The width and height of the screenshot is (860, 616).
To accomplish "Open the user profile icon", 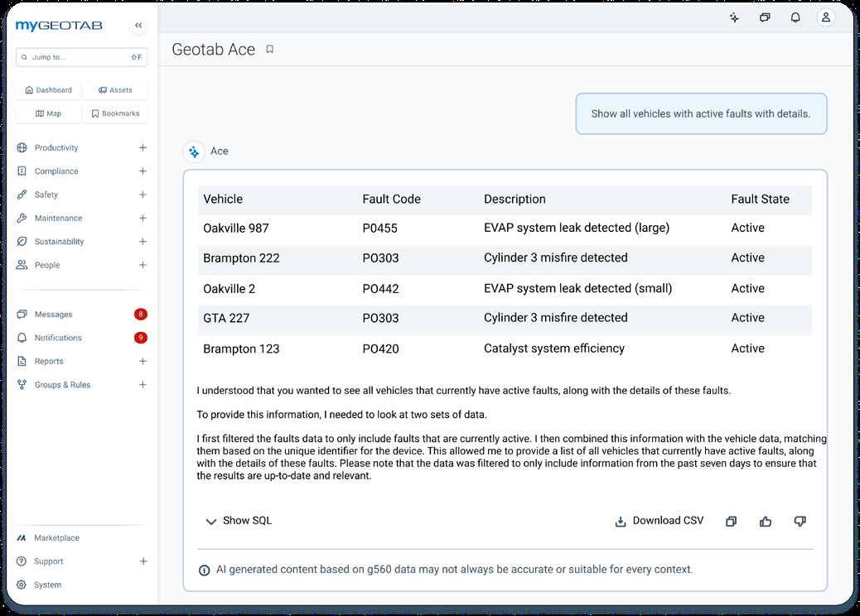I will 825,17.
